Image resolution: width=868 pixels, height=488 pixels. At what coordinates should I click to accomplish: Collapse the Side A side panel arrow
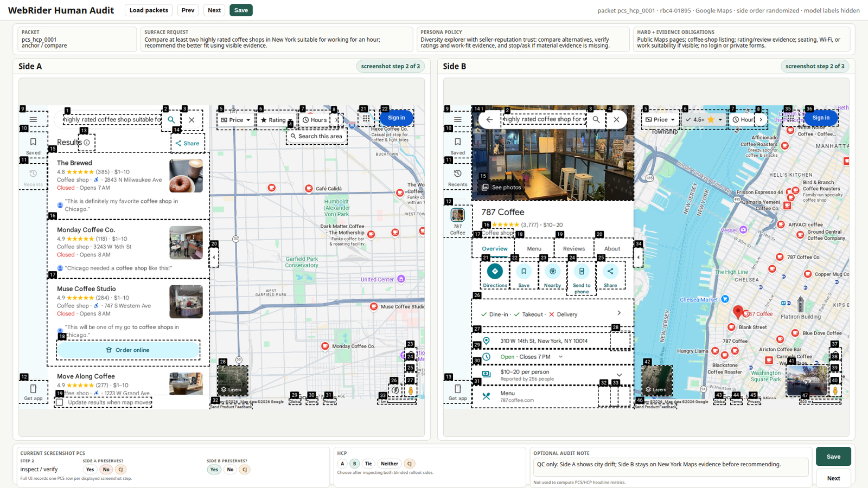click(x=214, y=257)
